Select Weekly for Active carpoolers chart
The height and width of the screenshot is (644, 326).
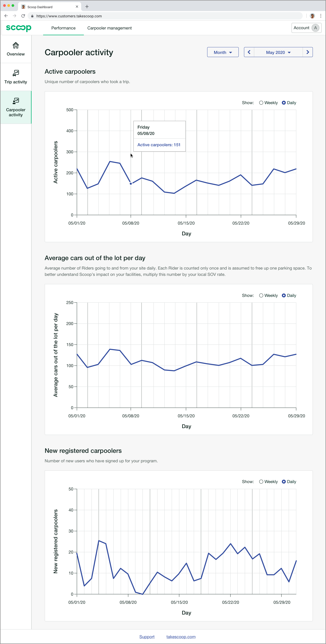click(x=261, y=103)
